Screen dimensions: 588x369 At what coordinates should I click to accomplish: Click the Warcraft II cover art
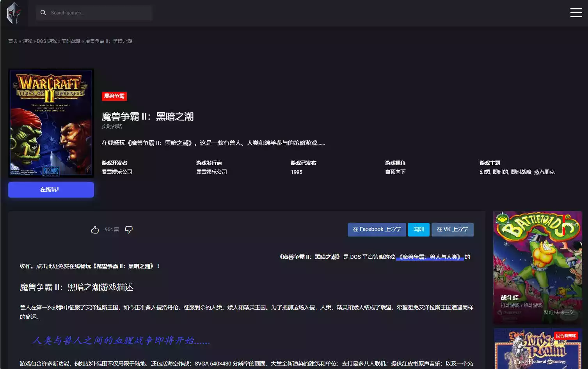coord(51,123)
